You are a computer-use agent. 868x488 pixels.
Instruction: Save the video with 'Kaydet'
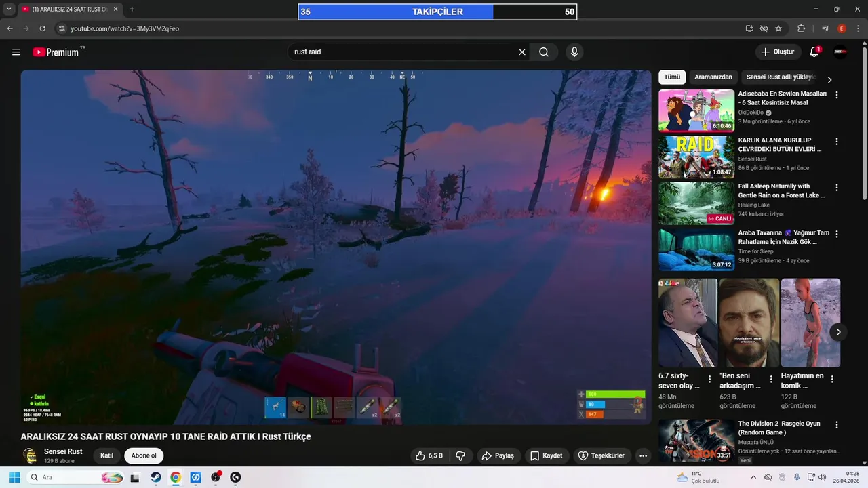(547, 455)
